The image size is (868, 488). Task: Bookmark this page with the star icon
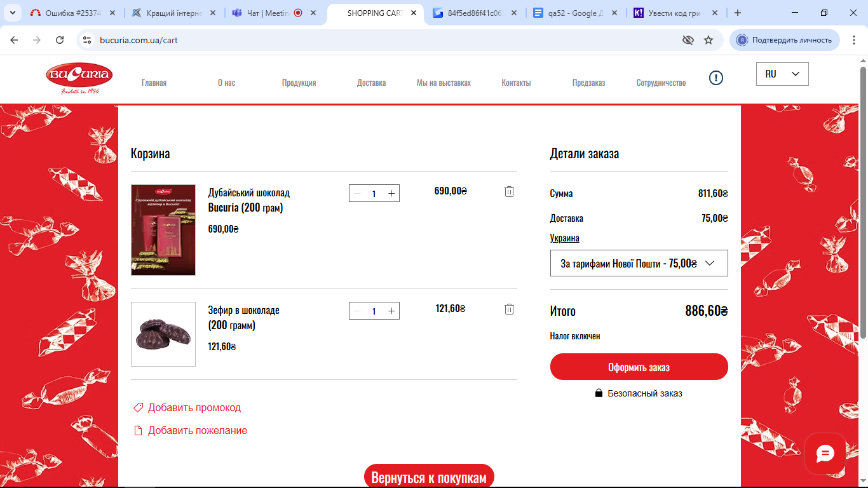tap(709, 40)
